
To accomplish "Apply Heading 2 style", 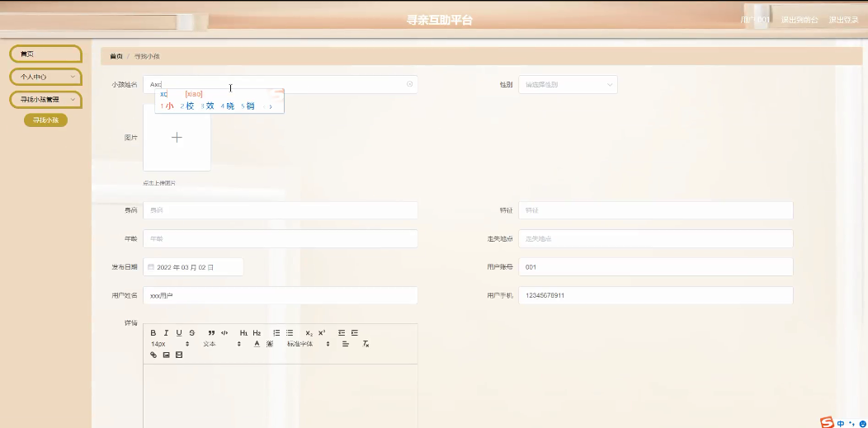I will pyautogui.click(x=257, y=333).
